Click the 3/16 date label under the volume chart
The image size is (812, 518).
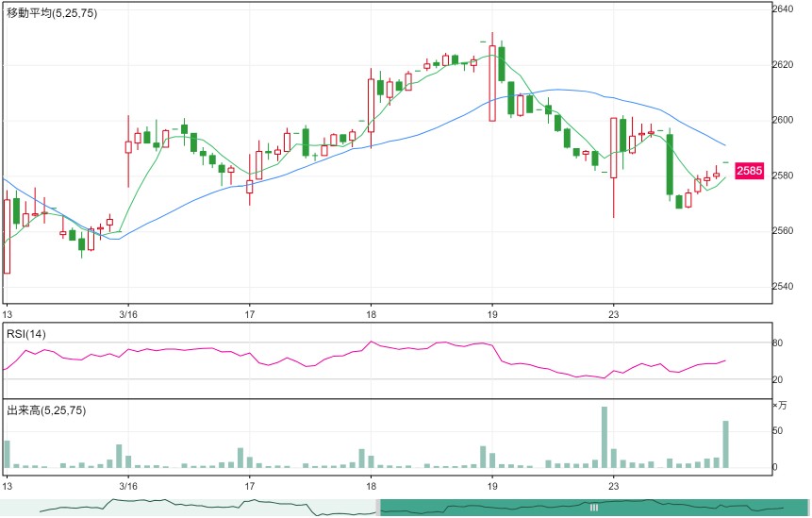(128, 486)
